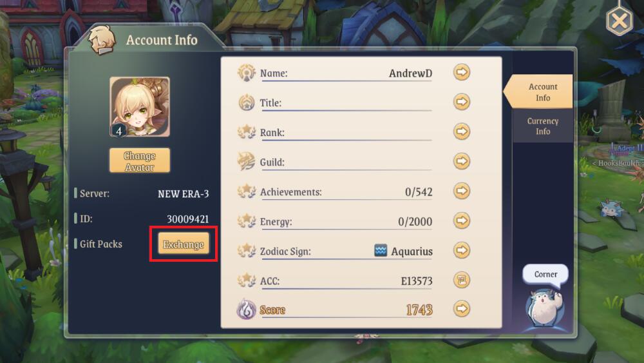Select the Account Info tab
644x363 pixels.
(x=539, y=92)
